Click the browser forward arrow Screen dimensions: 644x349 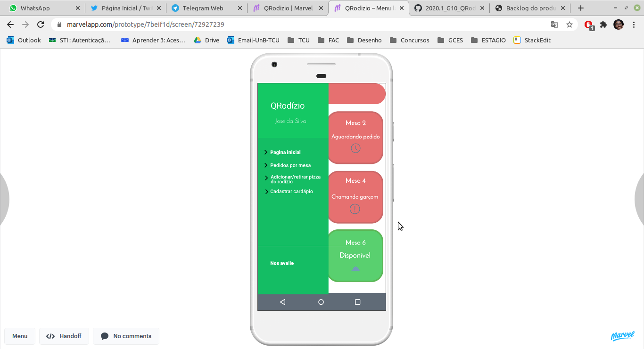pyautogui.click(x=25, y=24)
